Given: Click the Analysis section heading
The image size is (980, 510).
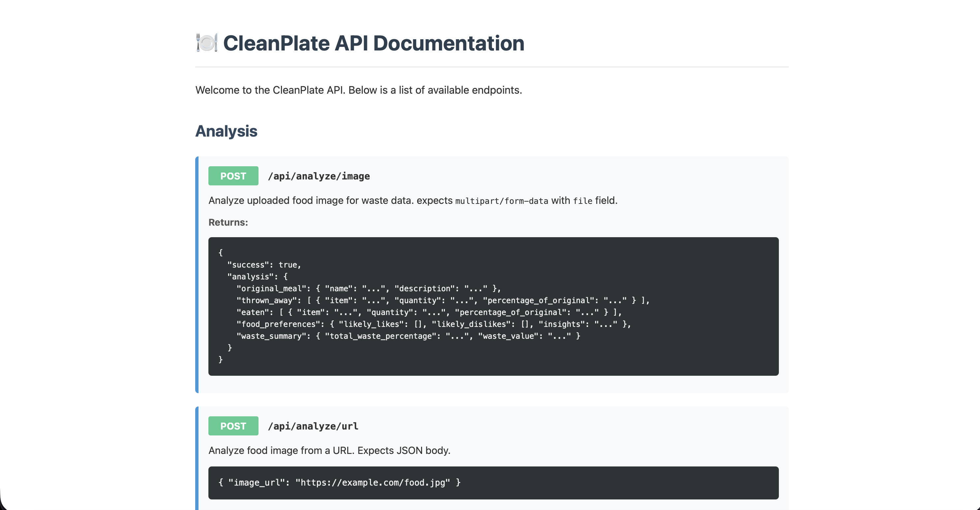Looking at the screenshot, I should [226, 131].
